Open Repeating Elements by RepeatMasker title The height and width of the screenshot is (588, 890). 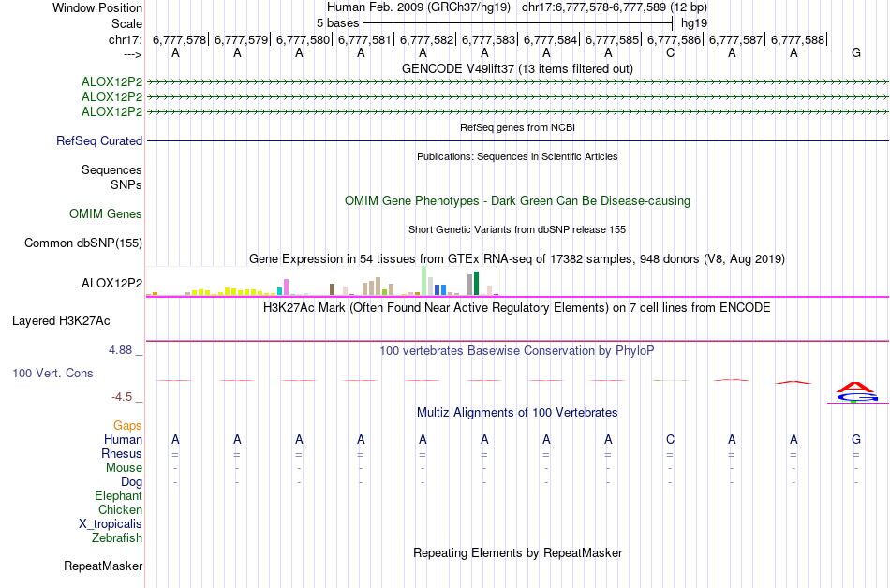coord(517,552)
